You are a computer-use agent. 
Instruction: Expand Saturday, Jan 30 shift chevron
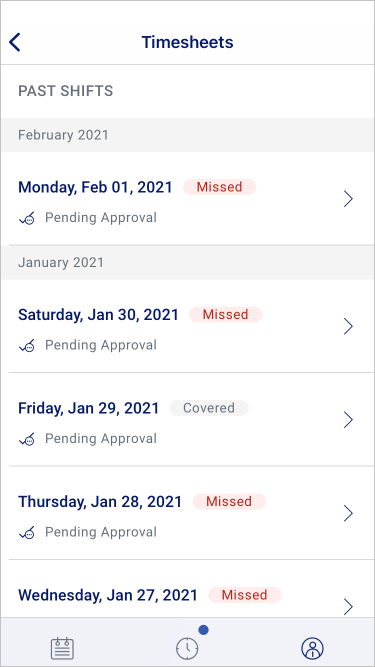(x=348, y=326)
